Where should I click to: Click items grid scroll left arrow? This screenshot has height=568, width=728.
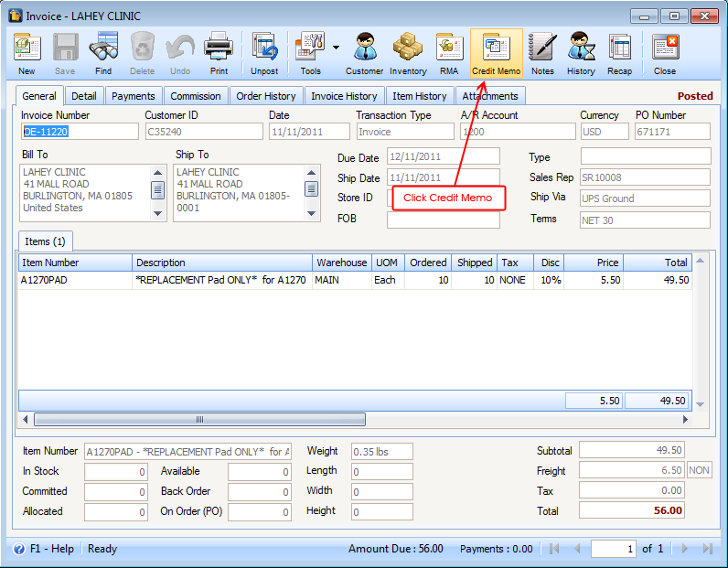25,420
